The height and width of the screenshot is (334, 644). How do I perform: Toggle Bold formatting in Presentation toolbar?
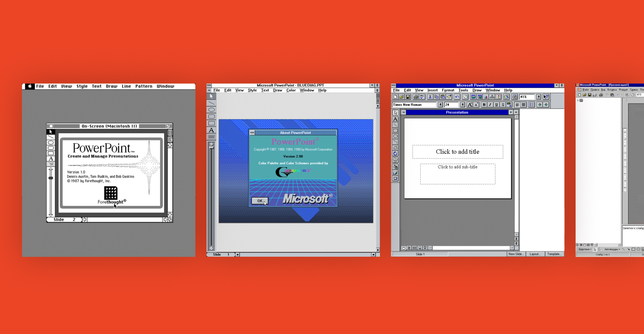(x=484, y=105)
